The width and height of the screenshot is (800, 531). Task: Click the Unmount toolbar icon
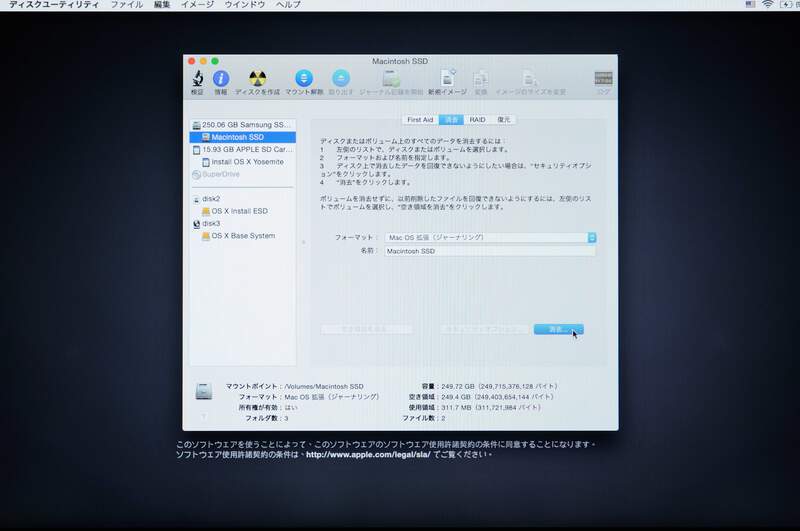coord(304,79)
